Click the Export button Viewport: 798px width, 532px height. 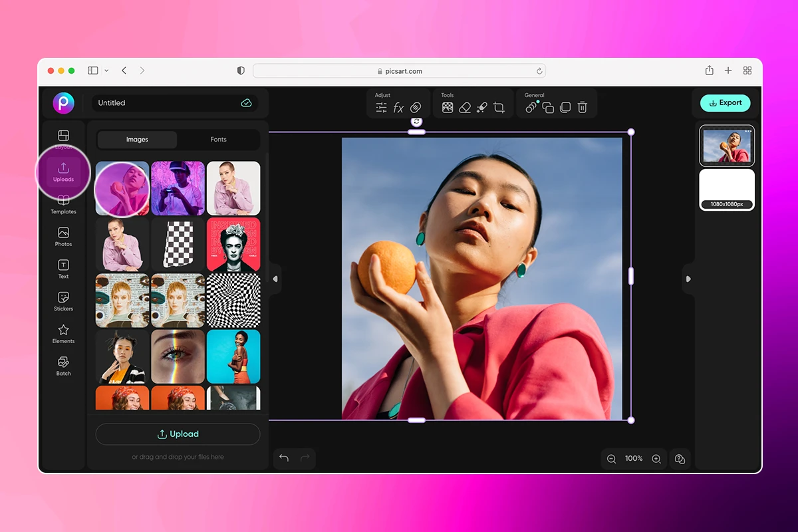[726, 103]
